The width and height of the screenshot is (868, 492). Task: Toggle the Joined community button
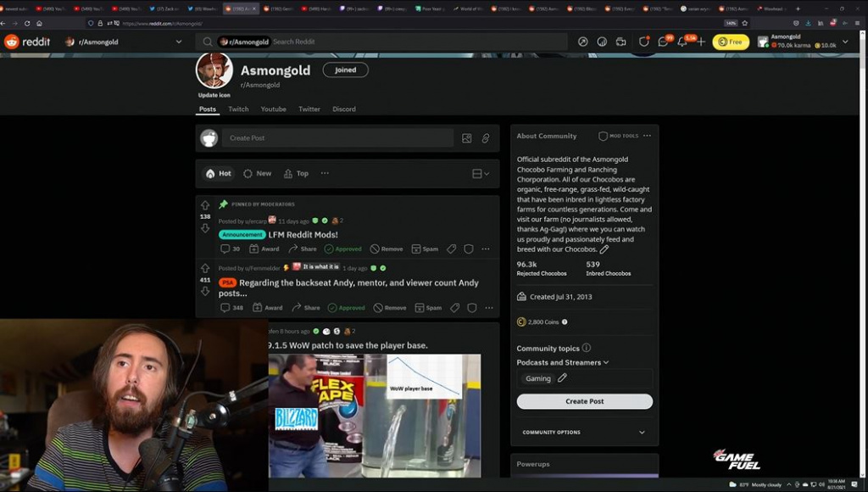point(346,70)
